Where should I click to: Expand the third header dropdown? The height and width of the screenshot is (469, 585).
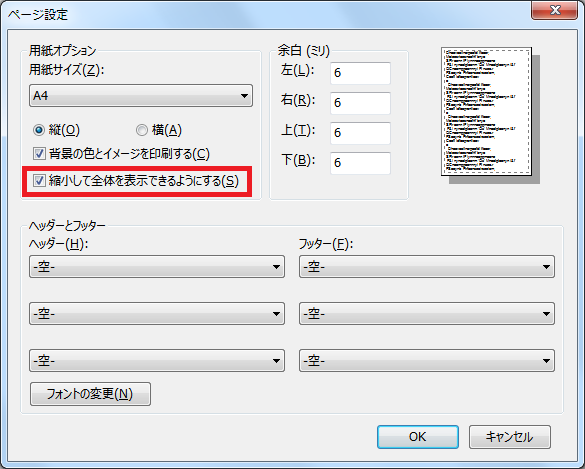click(157, 361)
